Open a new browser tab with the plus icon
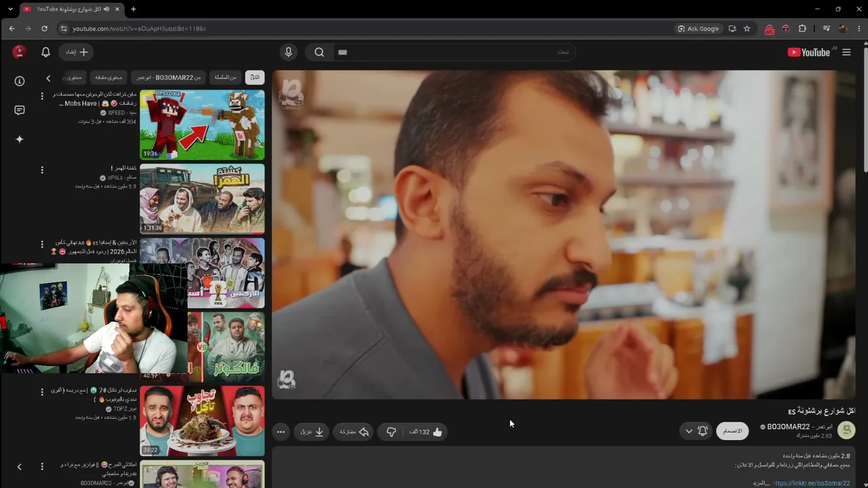 point(133,9)
